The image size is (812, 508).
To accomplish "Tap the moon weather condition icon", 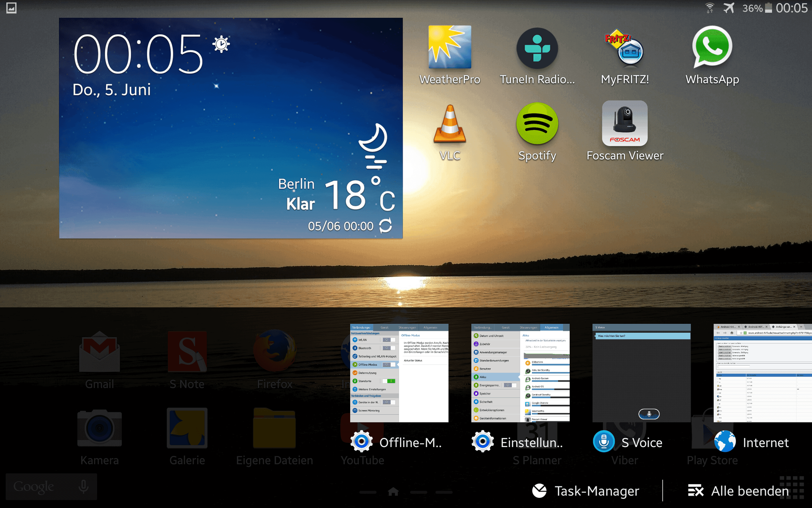I will [x=373, y=146].
